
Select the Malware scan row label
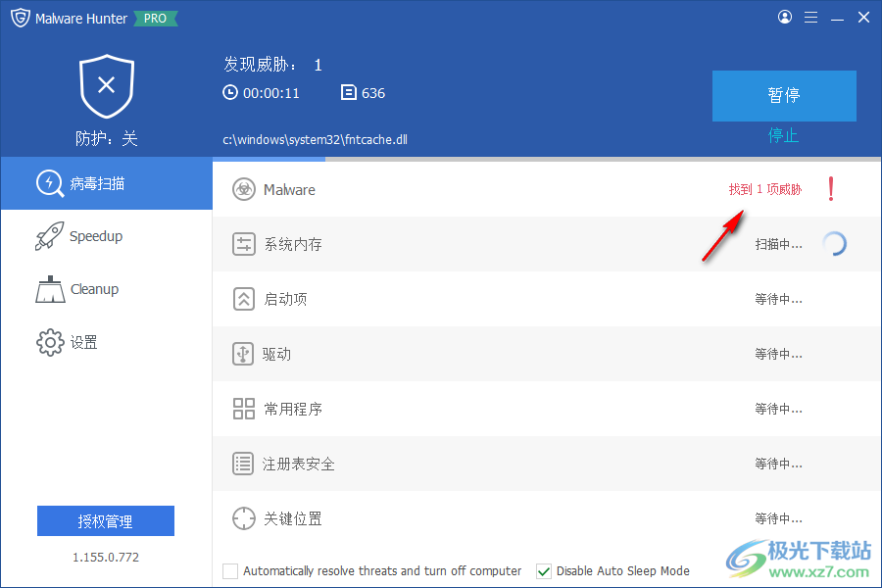click(x=289, y=190)
